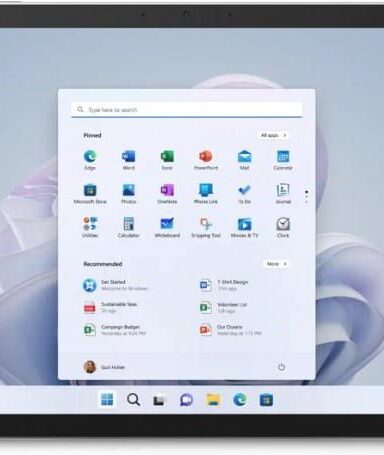
Task: Launch Word from pinned apps
Action: (128, 159)
